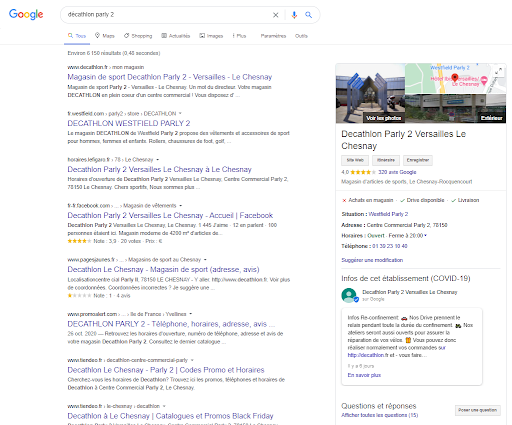Click Suggérer une modification

[x=372, y=260]
